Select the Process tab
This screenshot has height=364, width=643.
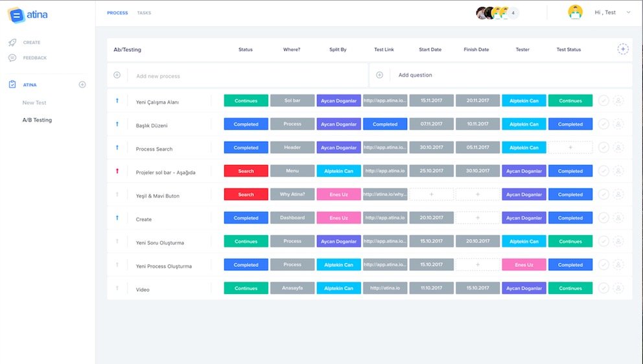point(117,13)
